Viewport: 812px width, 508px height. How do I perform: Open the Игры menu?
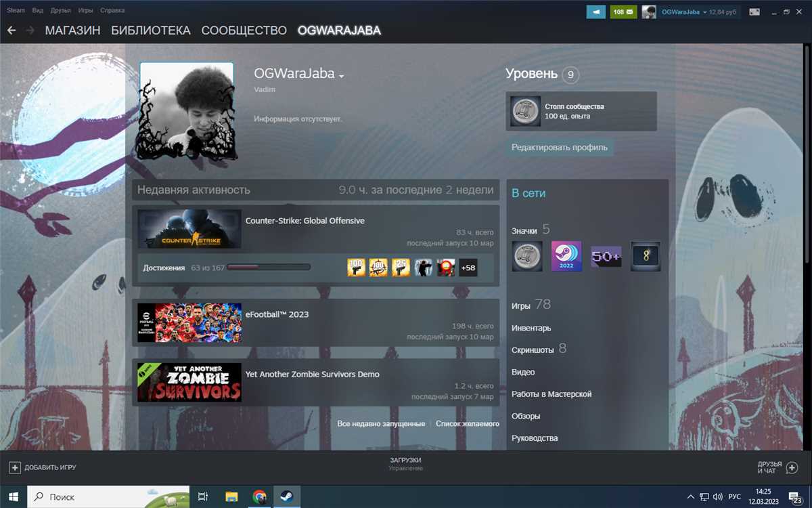(86, 11)
